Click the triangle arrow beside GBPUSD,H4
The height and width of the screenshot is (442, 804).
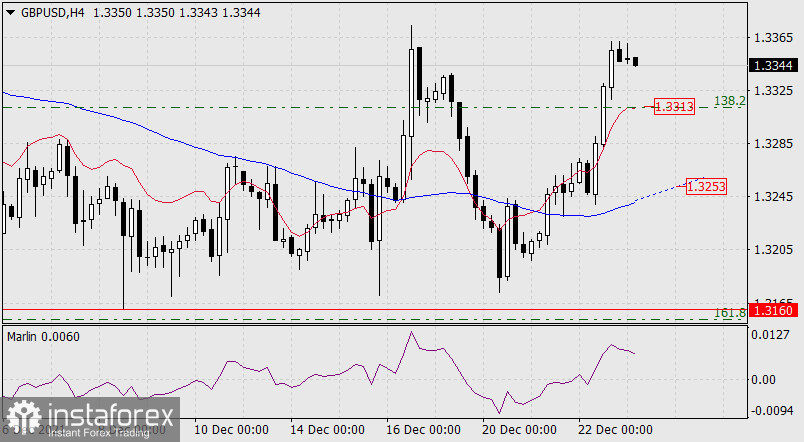10,11
